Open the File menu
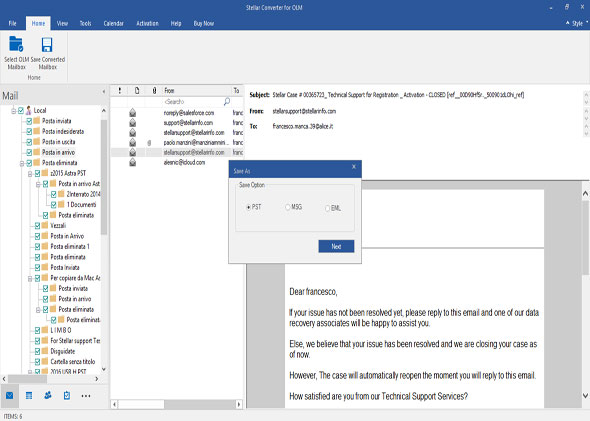Image resolution: width=590 pixels, height=421 pixels. [x=12, y=23]
